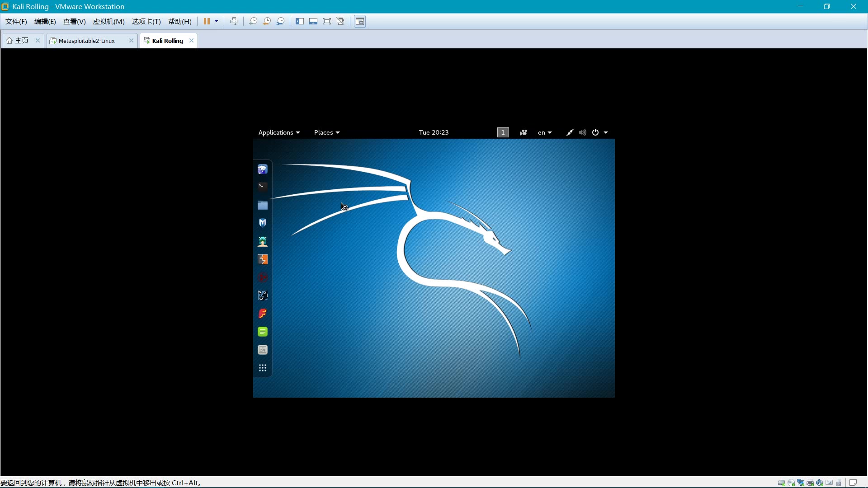Click the revert to snapshot icon

[267, 21]
